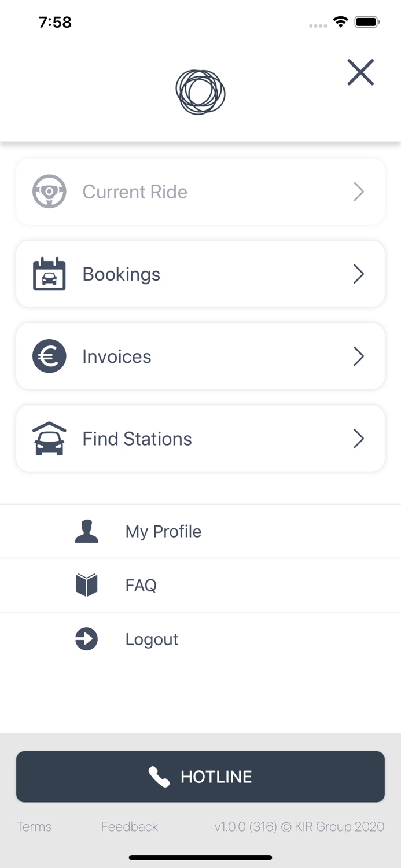This screenshot has height=868, width=401.
Task: Close the menu with the X
Action: (360, 72)
